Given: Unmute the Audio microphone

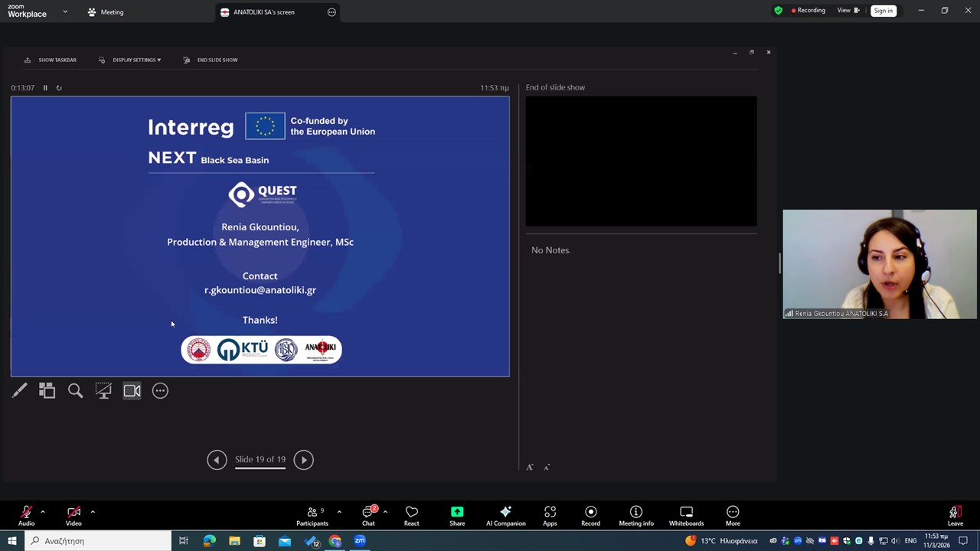Looking at the screenshot, I should pyautogui.click(x=26, y=516).
